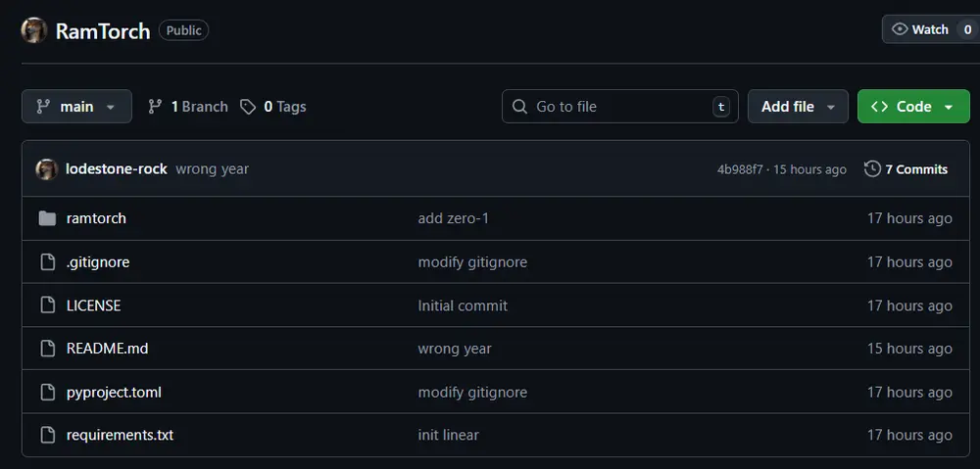Open the 'wrong year' latest commit message

(212, 169)
